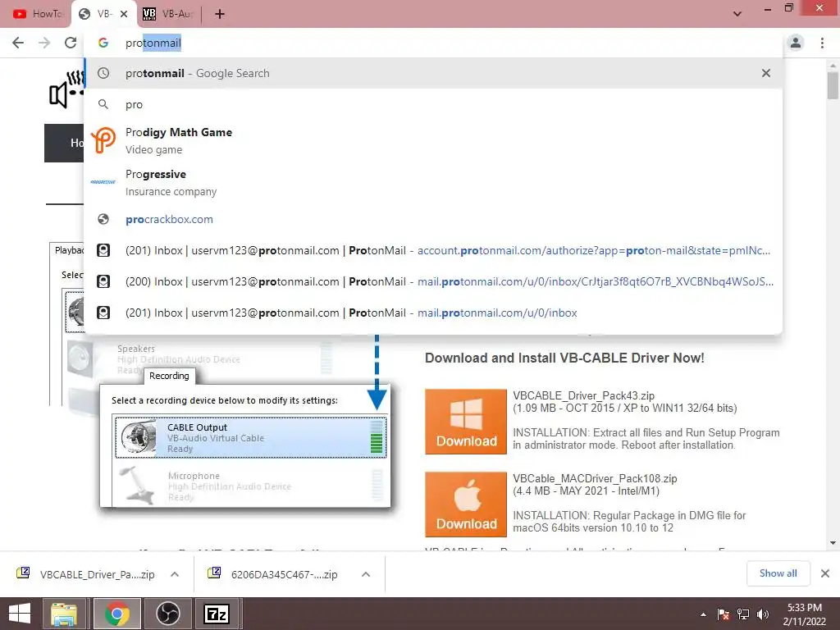Screen dimensions: 840x630
Task: Click 'Download and Install VB-CABLE Driver Now!' heading
Action: pyautogui.click(x=564, y=358)
